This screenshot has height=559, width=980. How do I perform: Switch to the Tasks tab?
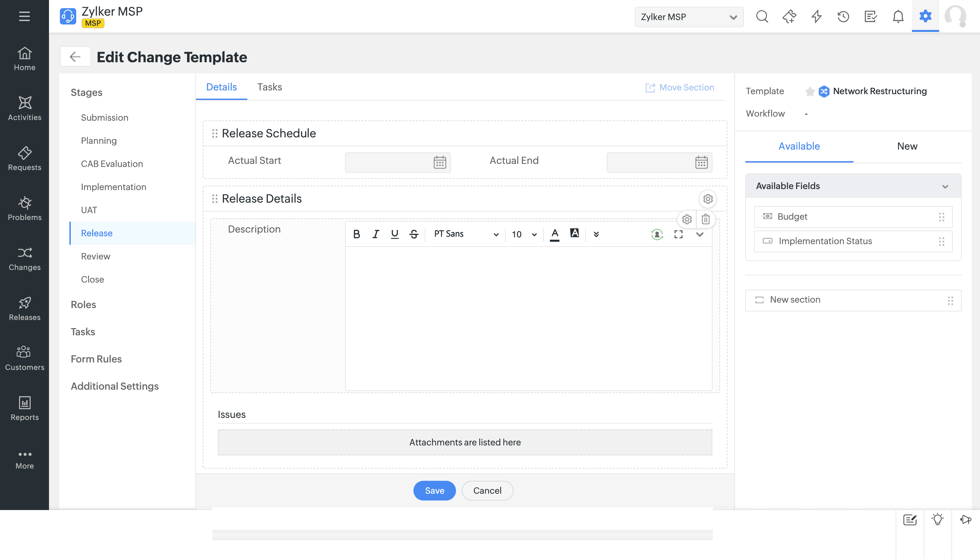click(269, 87)
